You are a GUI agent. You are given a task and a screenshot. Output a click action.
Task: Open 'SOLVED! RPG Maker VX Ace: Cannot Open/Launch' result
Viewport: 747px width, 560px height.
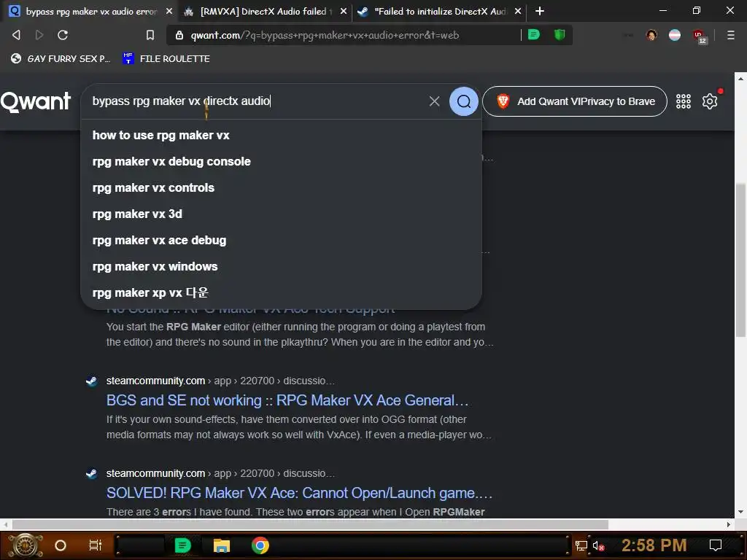click(299, 493)
